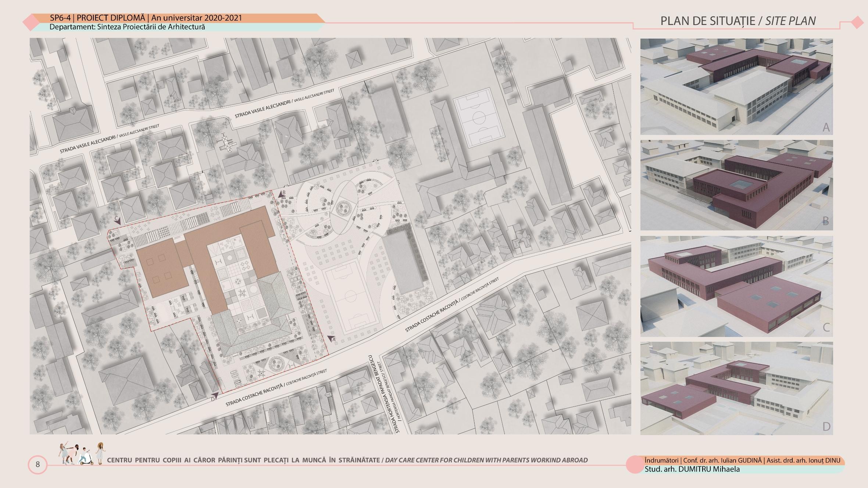The height and width of the screenshot is (488, 868).
Task: Click view arrow A on site plan
Action: [332, 339]
